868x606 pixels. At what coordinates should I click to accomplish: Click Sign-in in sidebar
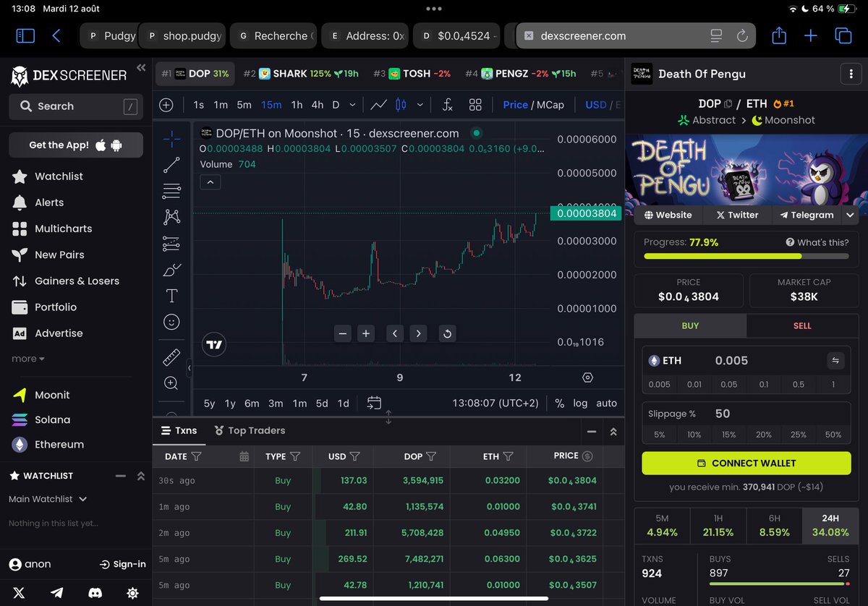(x=122, y=564)
